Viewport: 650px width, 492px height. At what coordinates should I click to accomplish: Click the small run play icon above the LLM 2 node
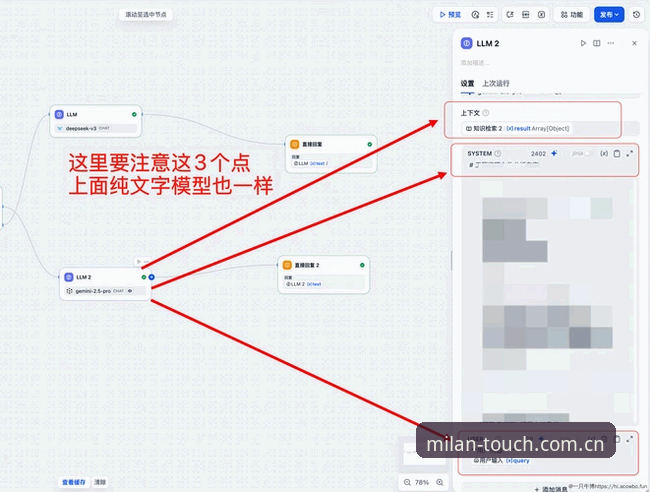click(x=139, y=262)
